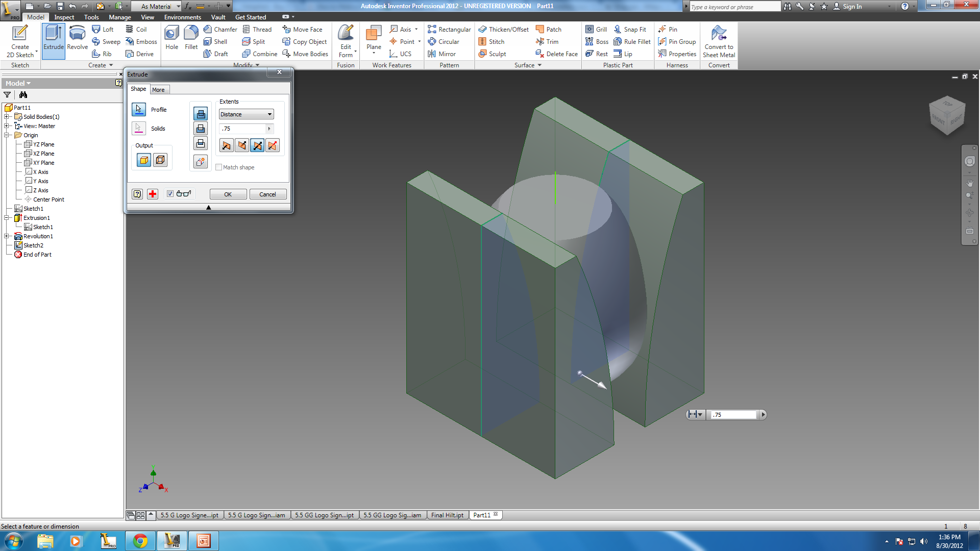Select the Coil tool
This screenshot has width=980, height=551.
[x=136, y=30]
